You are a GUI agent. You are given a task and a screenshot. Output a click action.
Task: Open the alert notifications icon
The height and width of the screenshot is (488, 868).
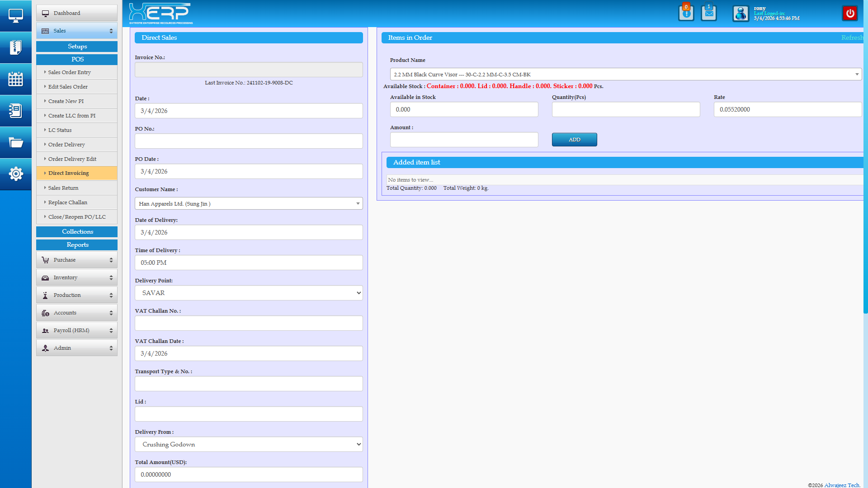pyautogui.click(x=686, y=13)
